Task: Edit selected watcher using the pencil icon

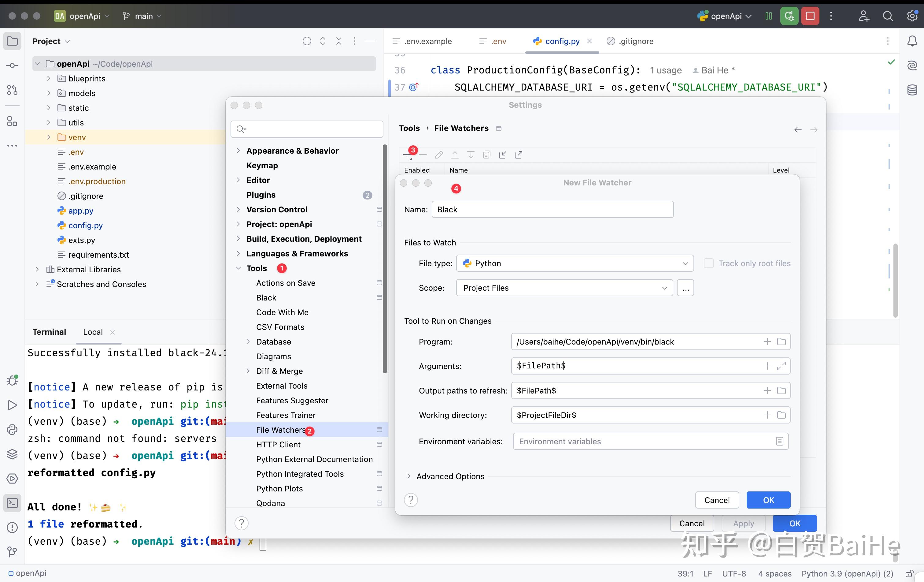Action: point(439,155)
